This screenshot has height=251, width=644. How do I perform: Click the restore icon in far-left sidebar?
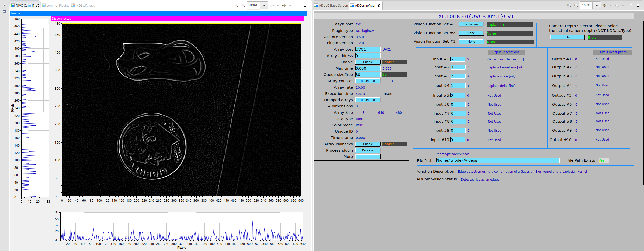click(4, 5)
